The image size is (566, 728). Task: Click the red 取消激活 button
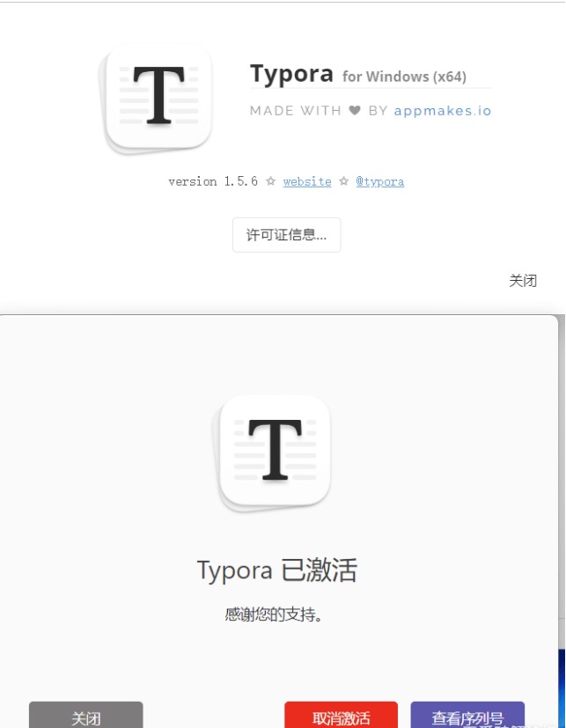pyautogui.click(x=342, y=715)
